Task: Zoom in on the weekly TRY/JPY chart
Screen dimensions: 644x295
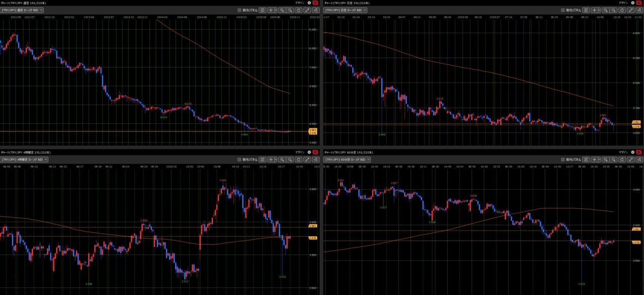Action: 283,10
